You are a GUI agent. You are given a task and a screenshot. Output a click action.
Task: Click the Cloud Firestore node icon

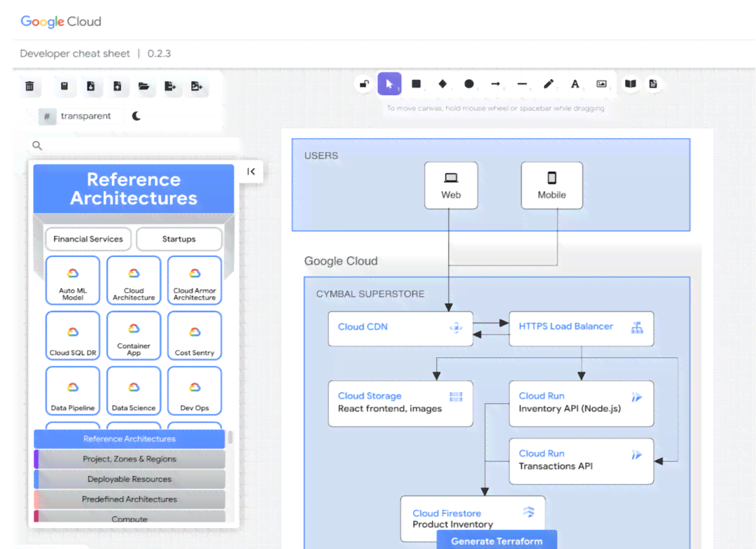coord(528,512)
